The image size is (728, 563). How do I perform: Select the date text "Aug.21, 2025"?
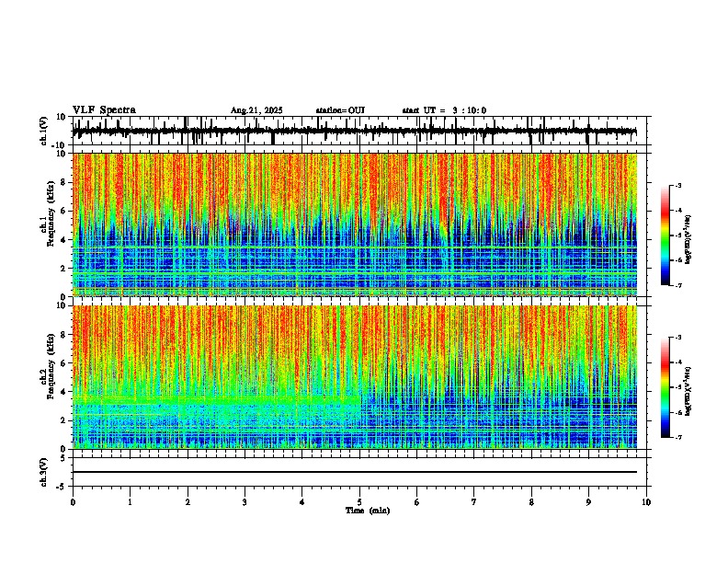click(256, 110)
